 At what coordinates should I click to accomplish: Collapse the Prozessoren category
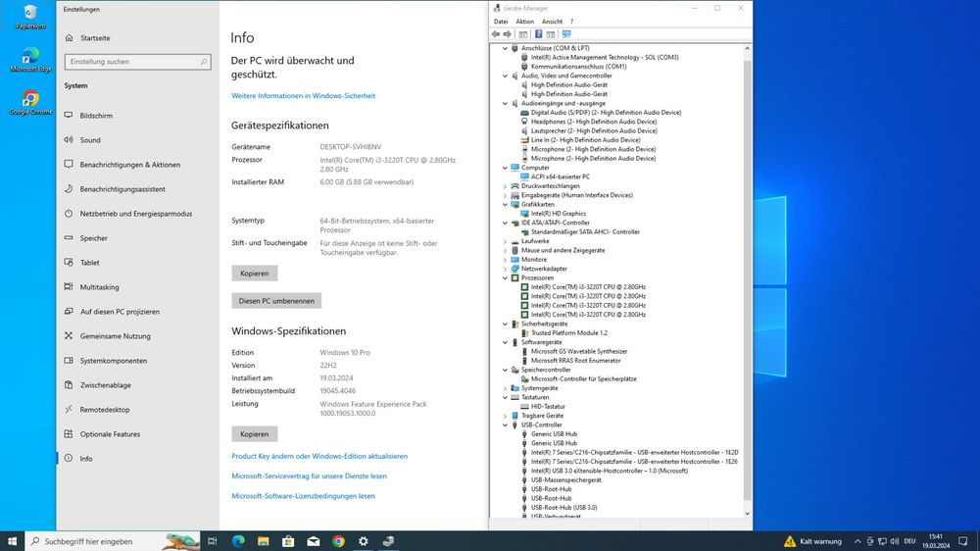[x=506, y=277]
